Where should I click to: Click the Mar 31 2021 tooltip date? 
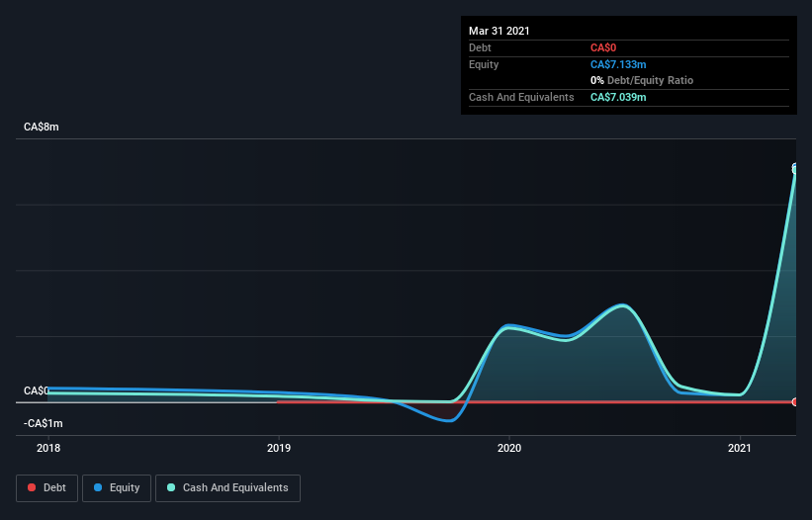coord(499,31)
